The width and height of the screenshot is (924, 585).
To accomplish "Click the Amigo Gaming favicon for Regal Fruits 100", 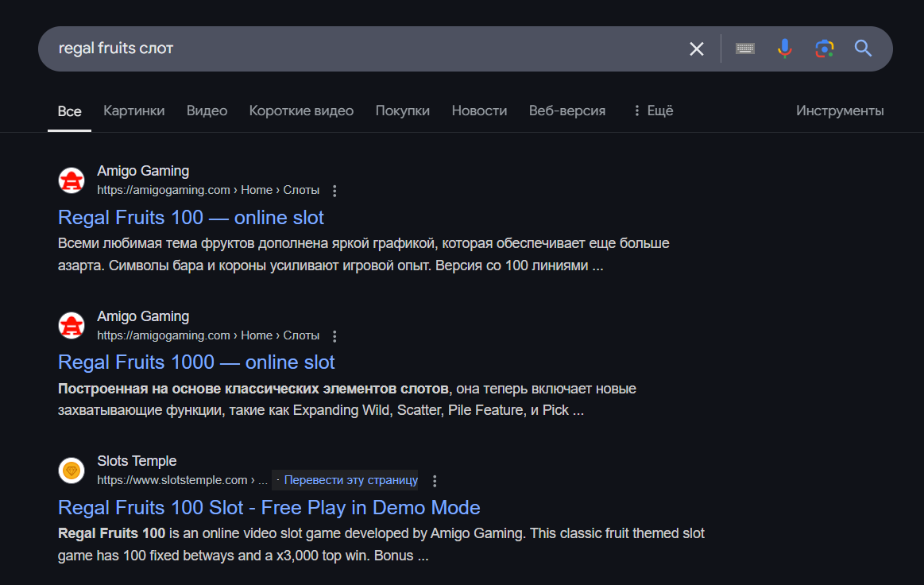I will 72,180.
